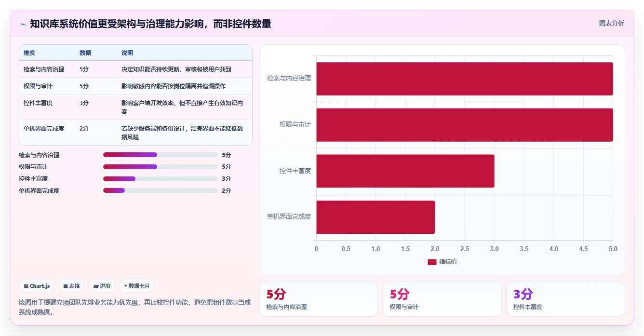Click the 检索与内容治理 progress bar
The image size is (644, 336).
point(161,155)
